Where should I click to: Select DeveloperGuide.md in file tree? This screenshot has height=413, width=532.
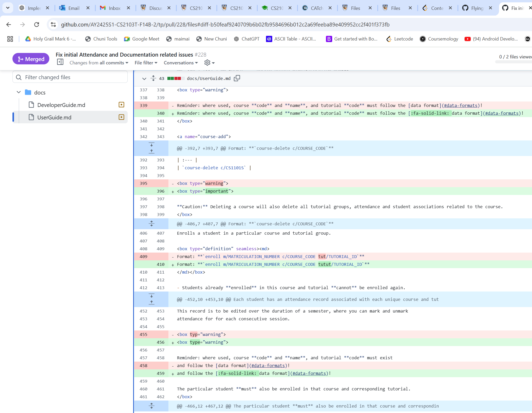(61, 105)
